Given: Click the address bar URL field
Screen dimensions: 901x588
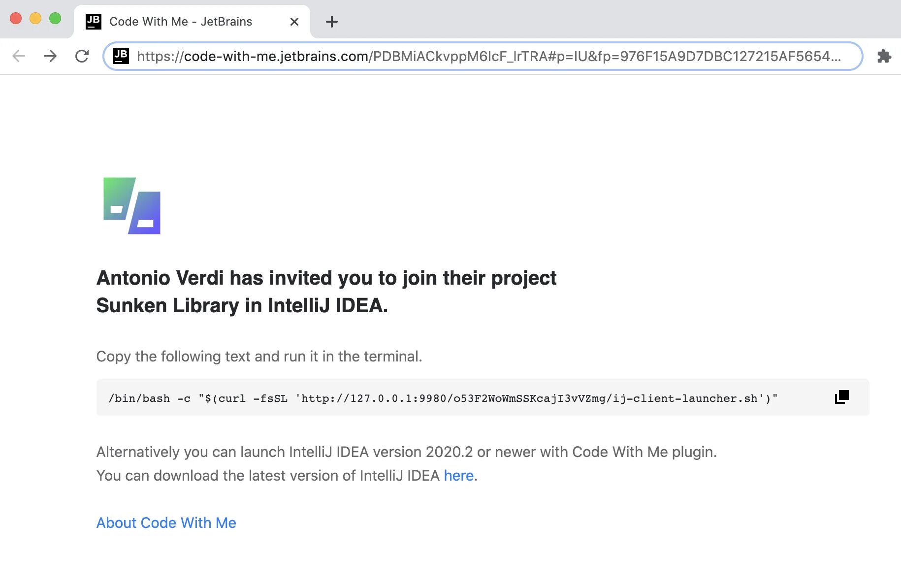Looking at the screenshot, I should pos(487,56).
